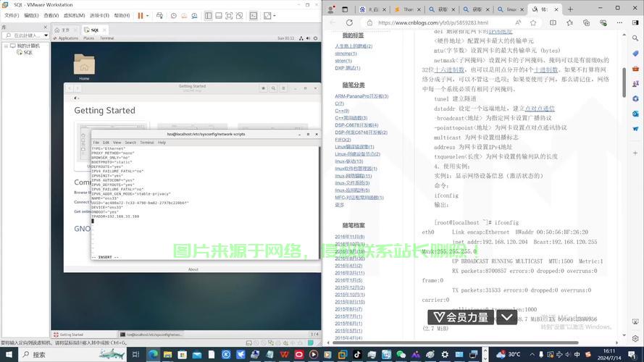The width and height of the screenshot is (644, 362).
Task: Toggle the Edge sidebar button
Action: [635, 22]
